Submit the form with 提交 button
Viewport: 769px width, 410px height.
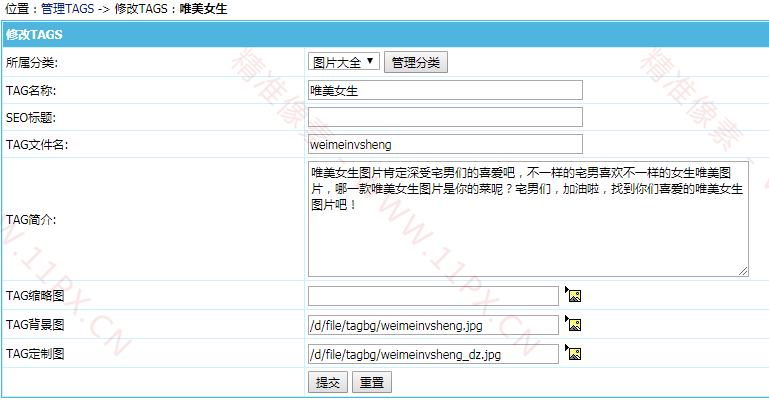click(328, 382)
